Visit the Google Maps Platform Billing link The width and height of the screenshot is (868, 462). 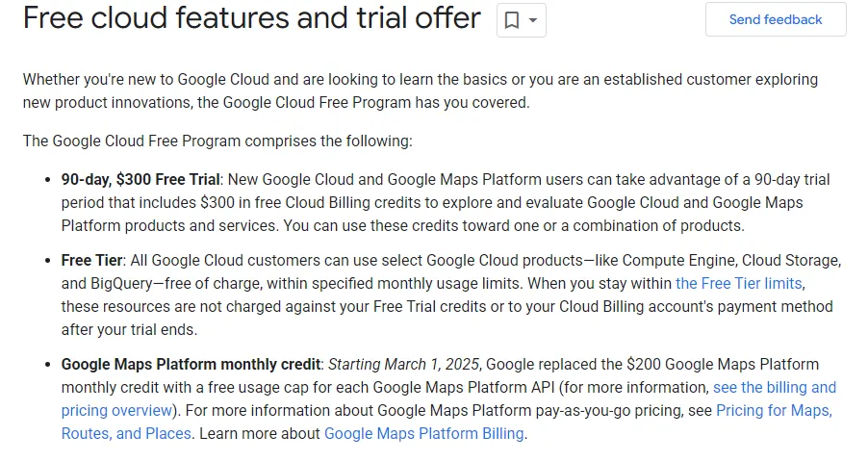click(424, 433)
